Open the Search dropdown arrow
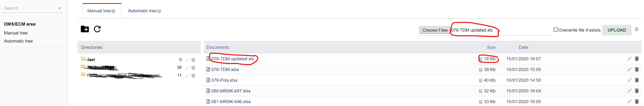 [60, 8]
